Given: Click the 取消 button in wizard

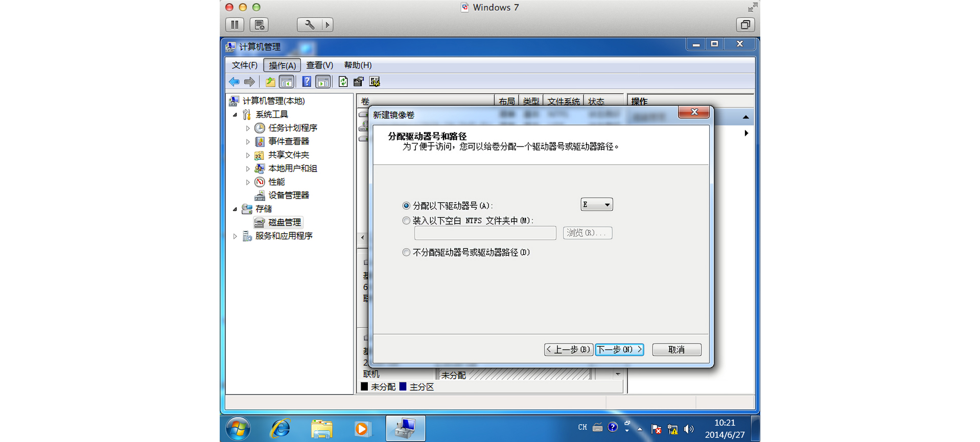Looking at the screenshot, I should tap(676, 350).
